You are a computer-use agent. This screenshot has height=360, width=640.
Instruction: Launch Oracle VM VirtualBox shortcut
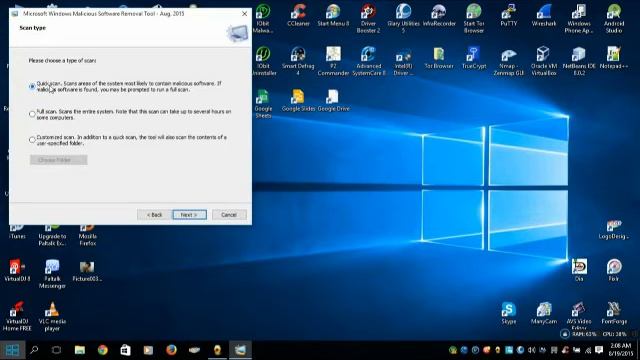(544, 61)
